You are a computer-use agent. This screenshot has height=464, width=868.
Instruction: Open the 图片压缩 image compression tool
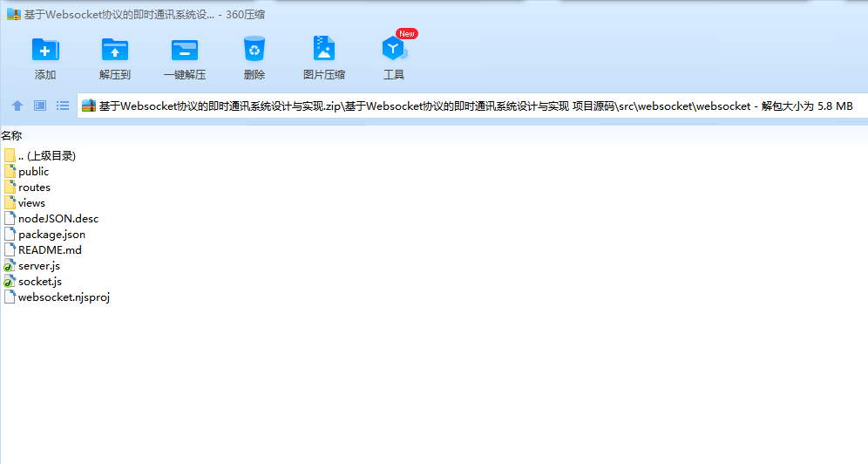point(324,49)
